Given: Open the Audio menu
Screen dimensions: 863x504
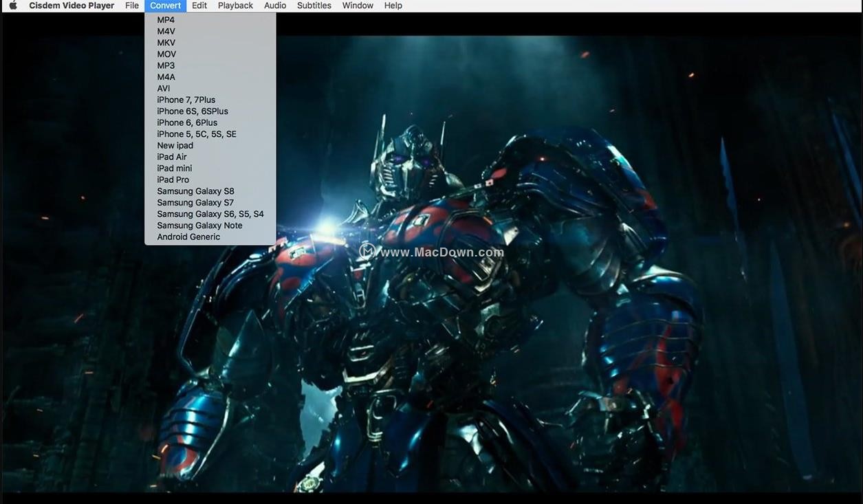Looking at the screenshot, I should (275, 6).
